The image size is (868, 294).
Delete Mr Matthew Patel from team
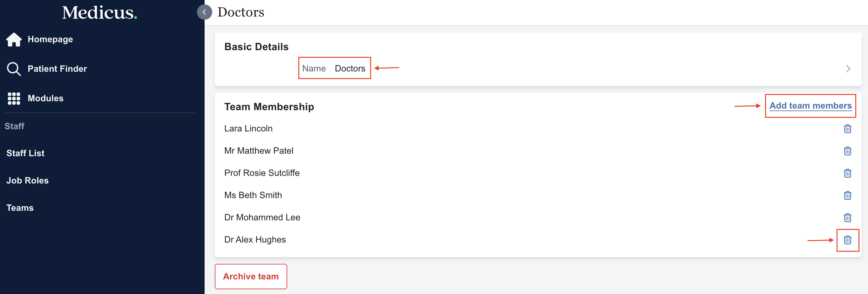click(x=847, y=151)
